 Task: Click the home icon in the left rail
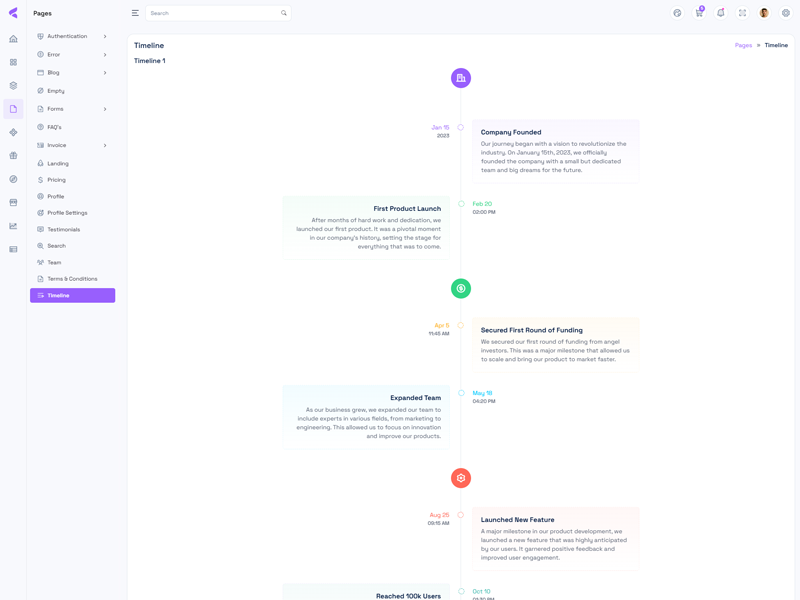[13, 39]
